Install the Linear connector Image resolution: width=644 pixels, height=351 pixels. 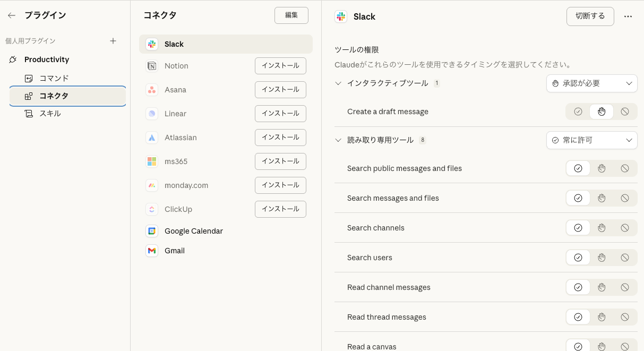[280, 113]
